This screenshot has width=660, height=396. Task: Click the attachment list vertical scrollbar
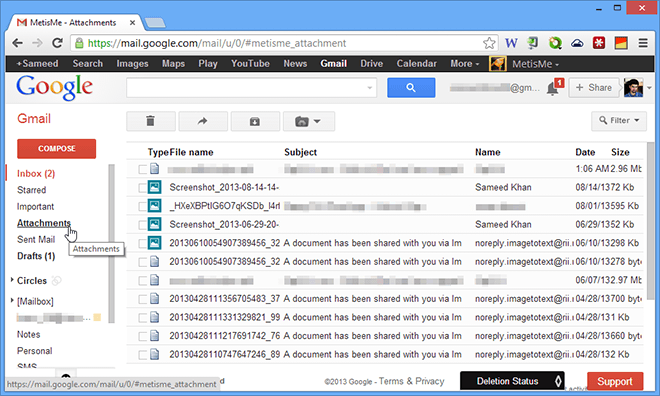tap(650, 220)
